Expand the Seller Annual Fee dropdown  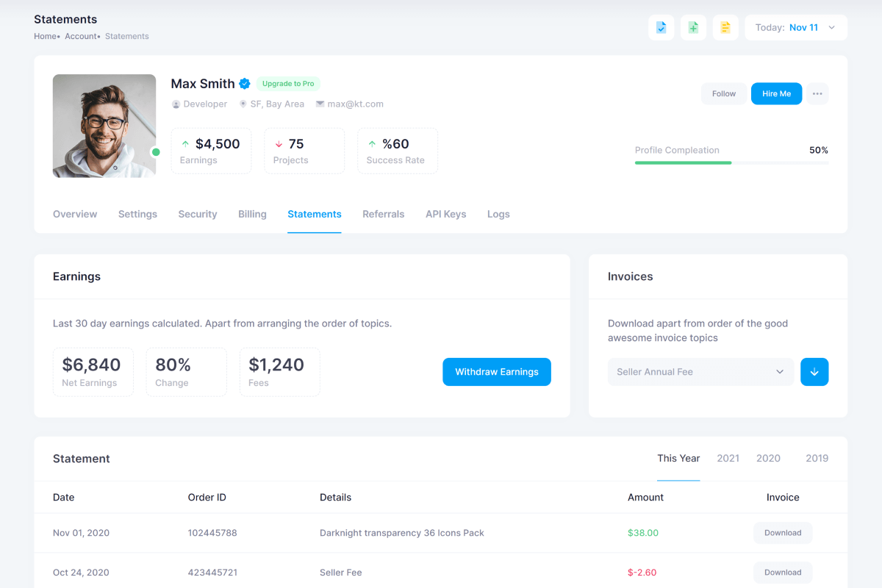click(700, 372)
